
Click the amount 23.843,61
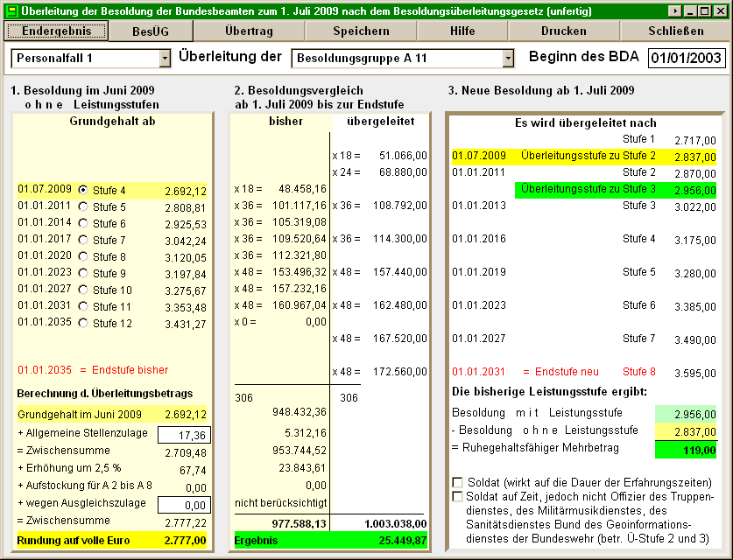302,468
